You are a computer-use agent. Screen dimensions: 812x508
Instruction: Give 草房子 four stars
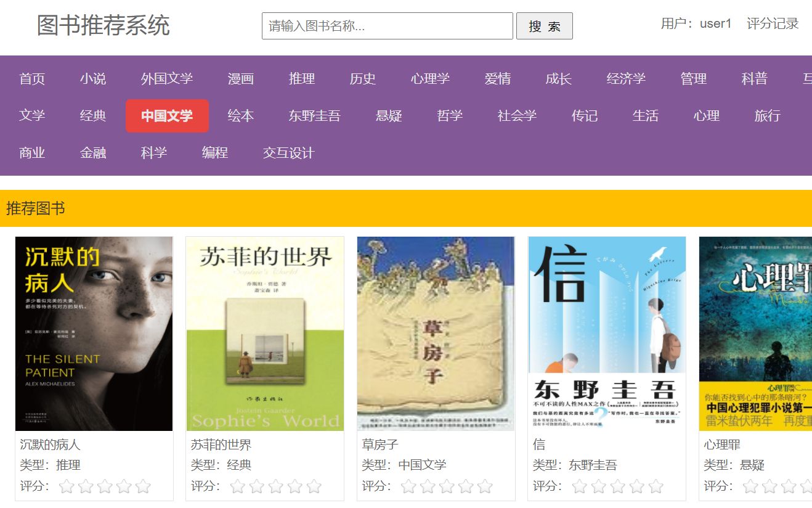click(x=466, y=486)
